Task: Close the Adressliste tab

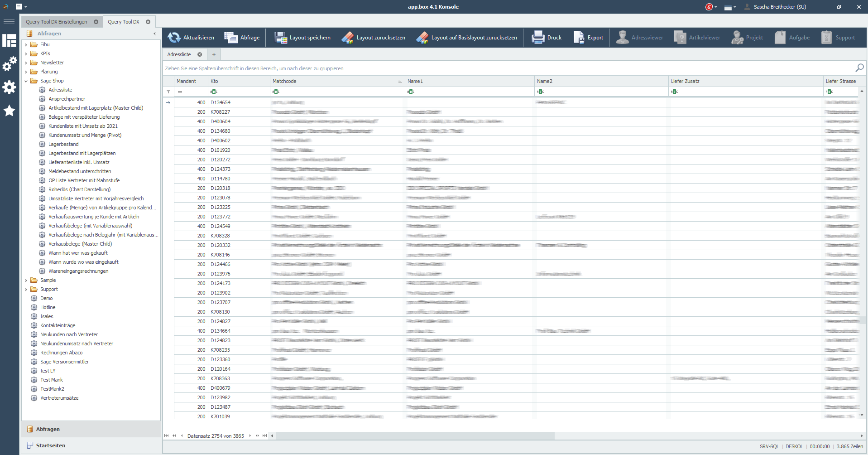Action: pyautogui.click(x=200, y=54)
